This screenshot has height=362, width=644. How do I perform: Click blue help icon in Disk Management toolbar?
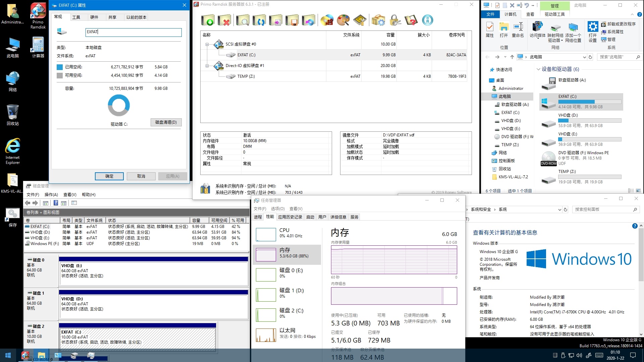tap(56, 203)
